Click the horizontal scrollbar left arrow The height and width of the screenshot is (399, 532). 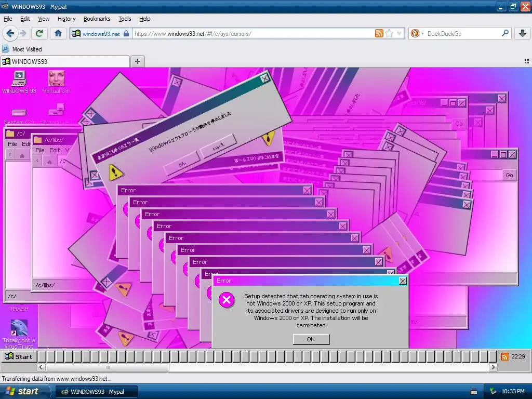[x=42, y=367]
